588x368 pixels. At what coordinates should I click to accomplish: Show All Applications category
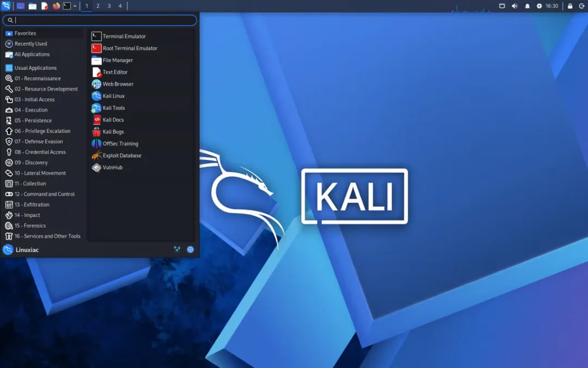coord(44,55)
